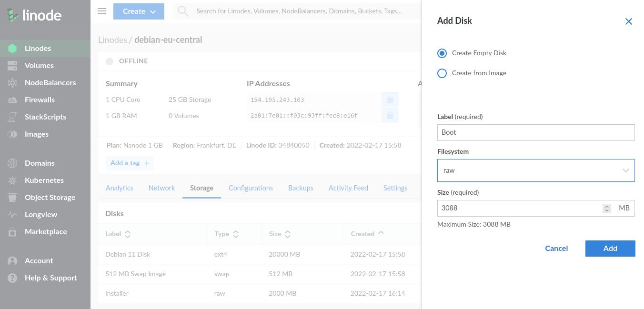Image resolution: width=644 pixels, height=309 pixels.
Task: Click the Kubernetes wheel icon
Action: [12, 180]
